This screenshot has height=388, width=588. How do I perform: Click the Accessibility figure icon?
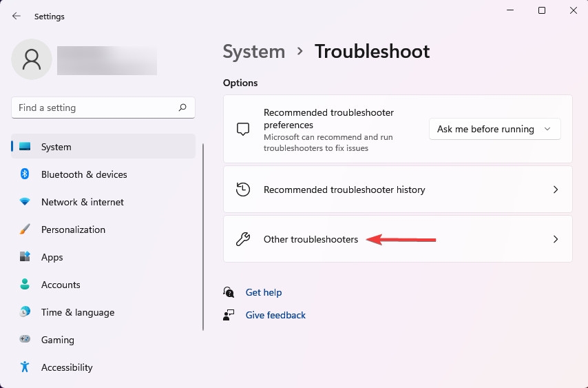click(x=25, y=367)
